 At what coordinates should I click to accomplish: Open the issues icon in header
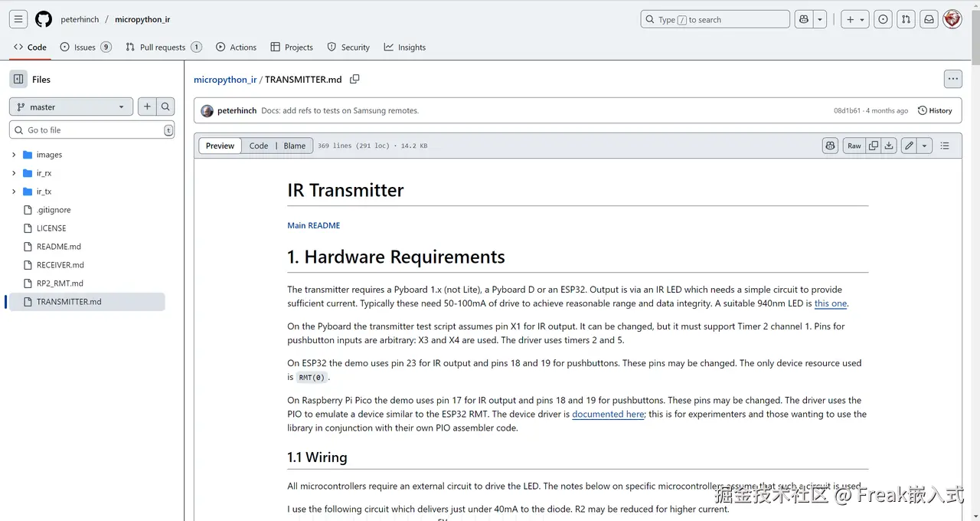point(884,19)
